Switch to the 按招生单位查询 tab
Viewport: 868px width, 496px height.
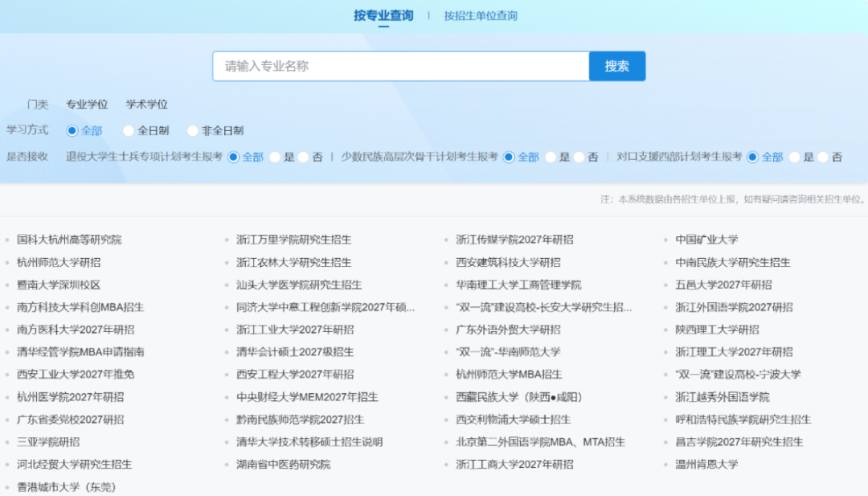pyautogui.click(x=481, y=15)
